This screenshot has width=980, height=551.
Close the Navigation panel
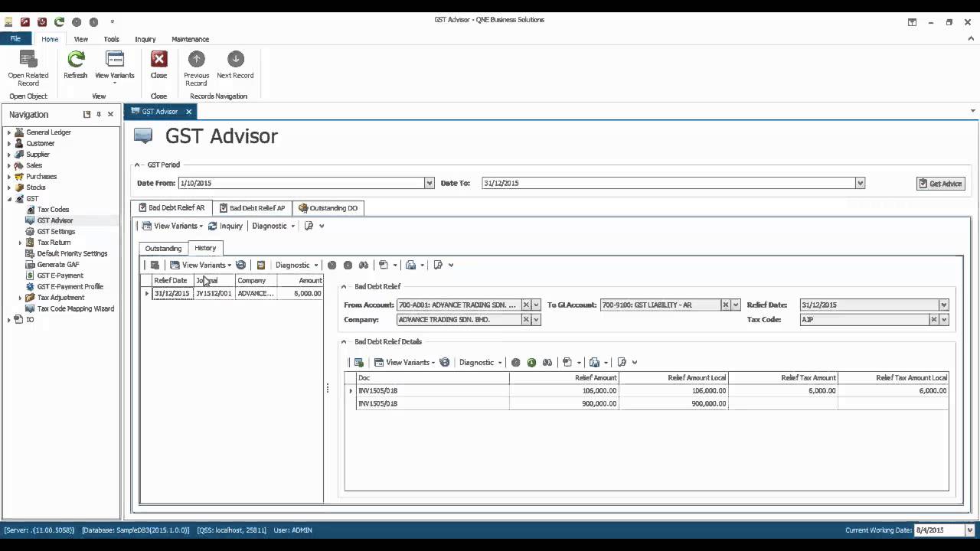click(110, 114)
